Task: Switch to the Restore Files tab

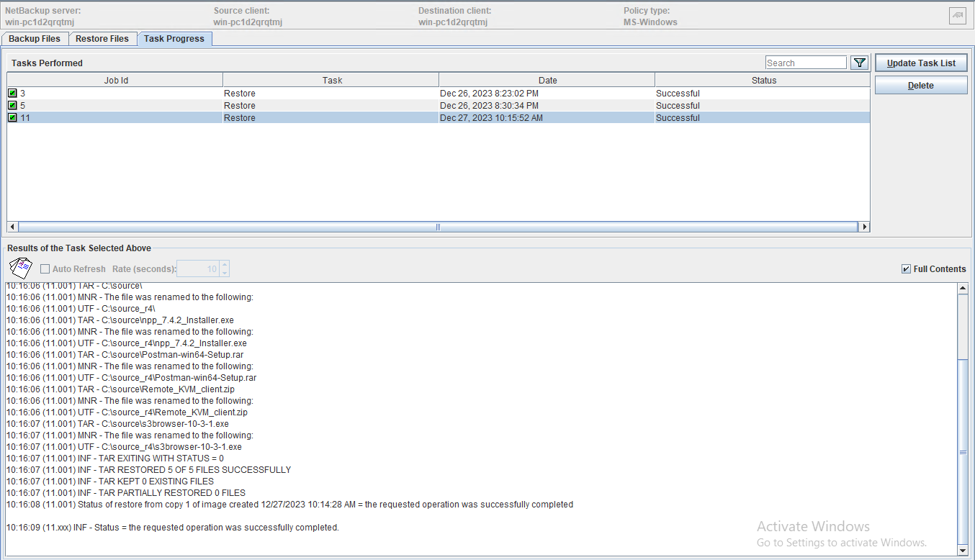Action: (x=102, y=39)
